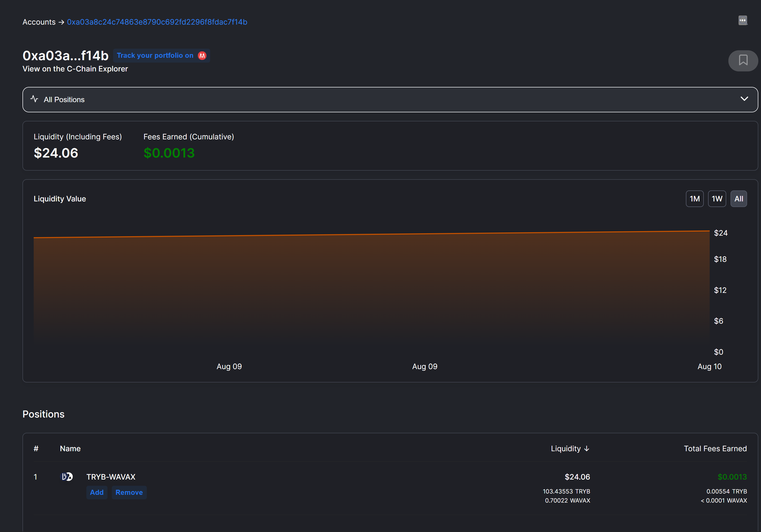Screen dimensions: 761x532
Task: Expand the All Positions dropdown chevron
Action: point(744,99)
